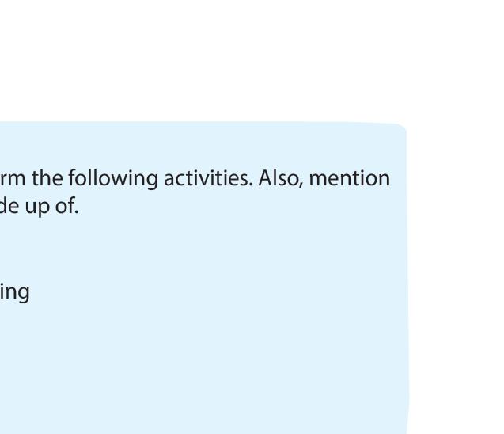Image resolution: width=504 pixels, height=434 pixels.
Task: Click the comma after 'Also'
Action: tap(301, 187)
